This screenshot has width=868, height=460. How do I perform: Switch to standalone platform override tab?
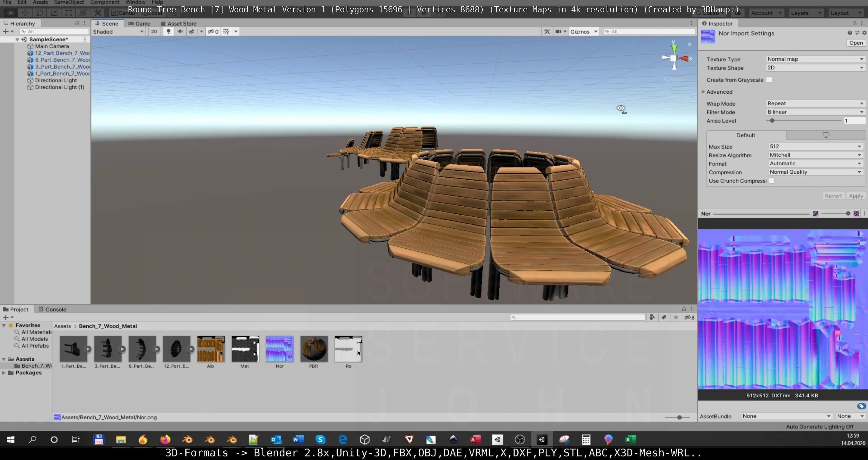tap(826, 135)
